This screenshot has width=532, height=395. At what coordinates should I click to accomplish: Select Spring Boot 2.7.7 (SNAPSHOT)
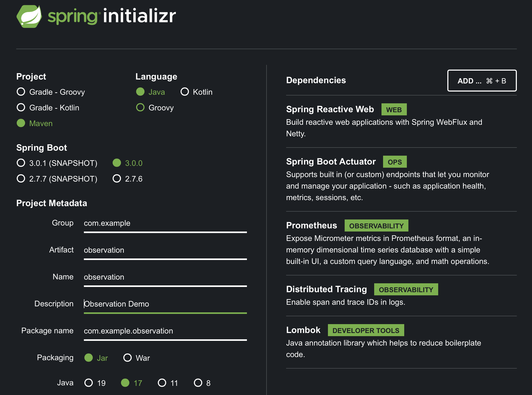click(21, 179)
